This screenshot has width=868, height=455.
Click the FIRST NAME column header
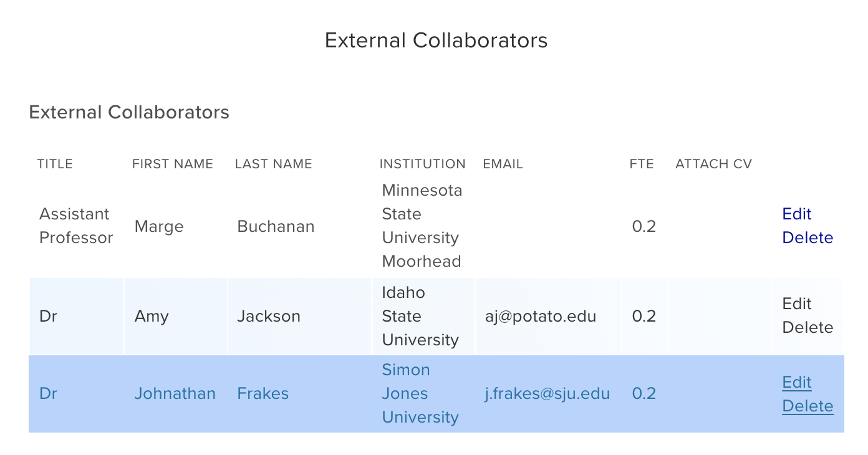pos(172,164)
